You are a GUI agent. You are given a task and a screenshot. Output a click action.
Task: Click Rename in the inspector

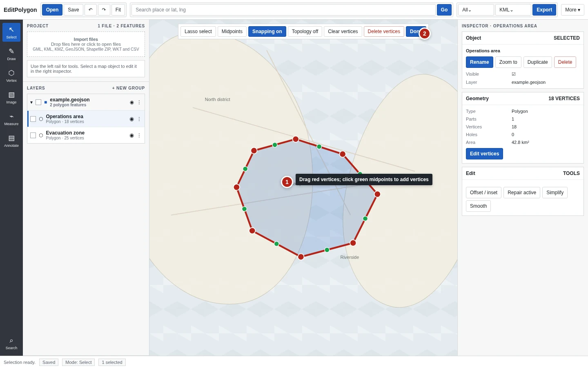(x=479, y=62)
